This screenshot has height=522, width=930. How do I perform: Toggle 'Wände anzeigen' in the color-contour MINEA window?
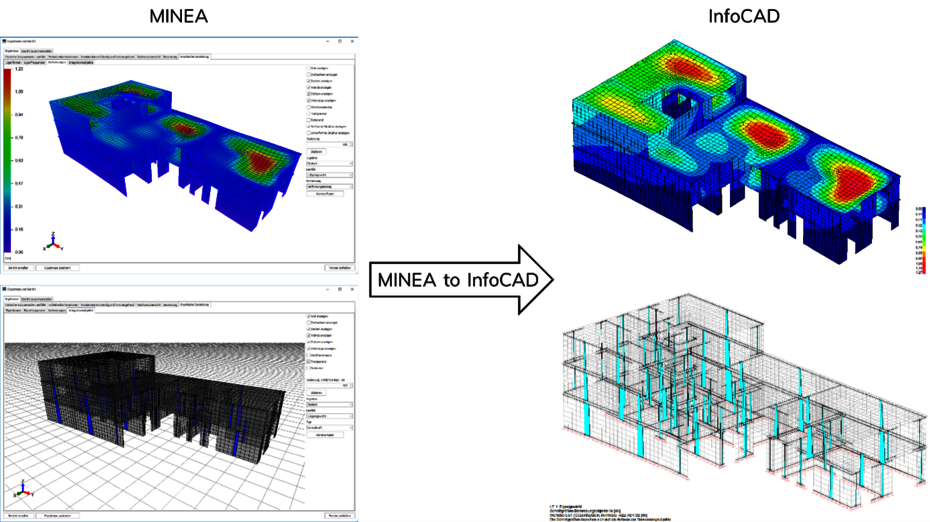308,87
